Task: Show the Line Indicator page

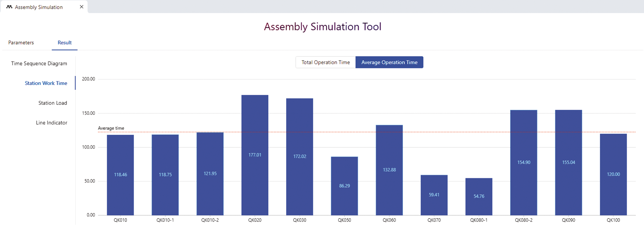Action: point(52,123)
